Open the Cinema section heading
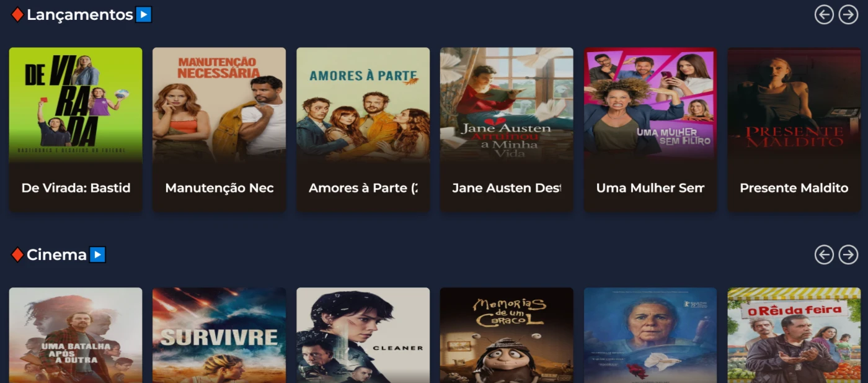This screenshot has height=383, width=868. click(x=56, y=255)
